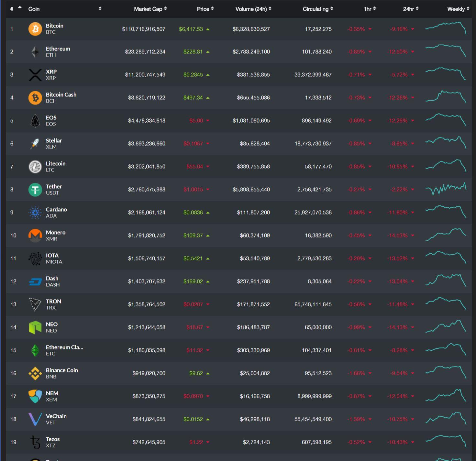
Task: Click the Ethereum Classic logo
Action: coord(35,350)
